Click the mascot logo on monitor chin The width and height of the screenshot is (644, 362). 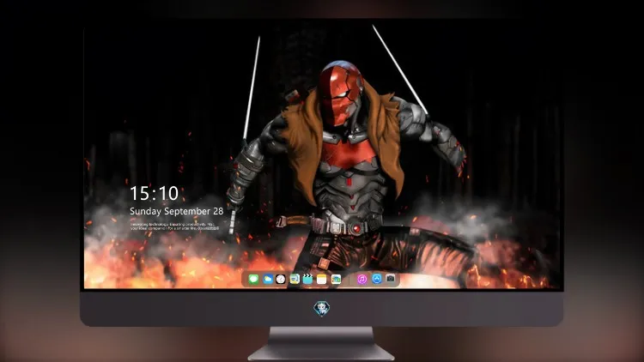[322, 309]
